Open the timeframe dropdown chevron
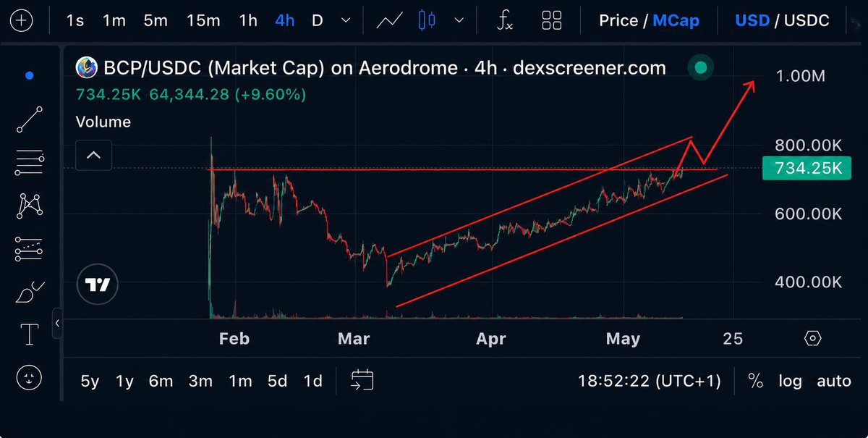The width and height of the screenshot is (868, 438). [x=346, y=21]
